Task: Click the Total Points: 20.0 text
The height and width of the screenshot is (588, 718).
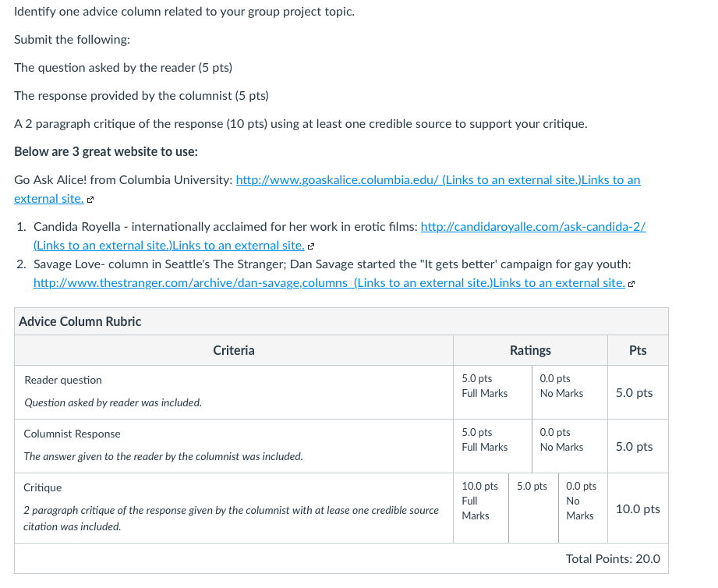Action: [x=613, y=558]
